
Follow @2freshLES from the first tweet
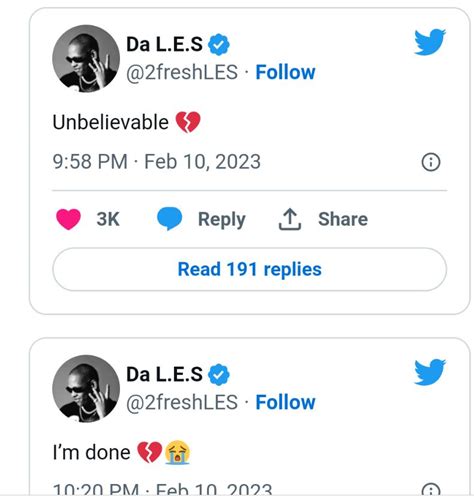click(x=285, y=72)
